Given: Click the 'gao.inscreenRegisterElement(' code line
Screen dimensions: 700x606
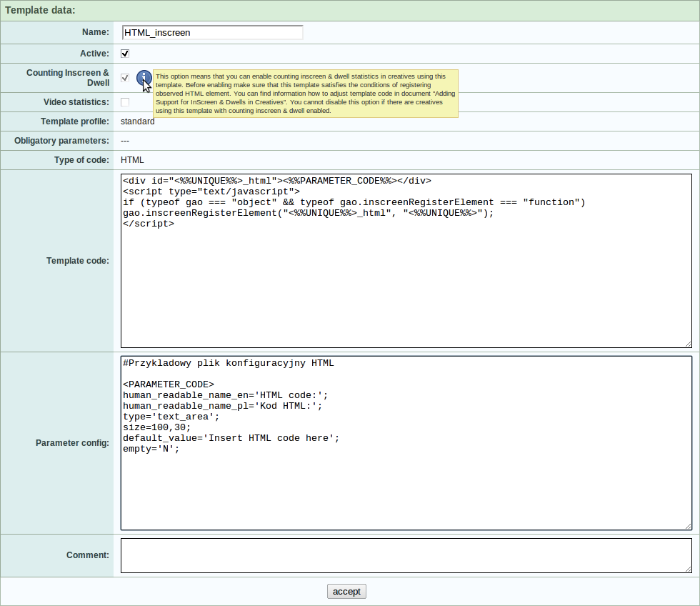Looking at the screenshot, I should [309, 213].
